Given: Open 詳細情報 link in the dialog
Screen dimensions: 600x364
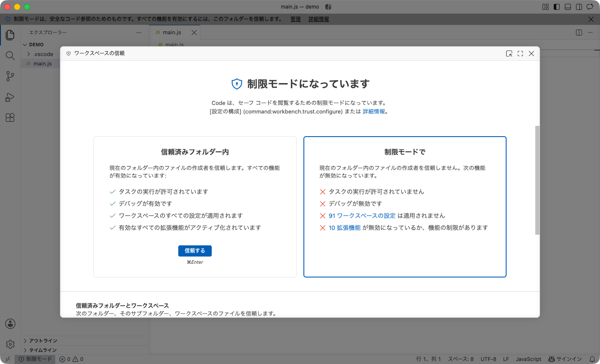Looking at the screenshot, I should [374, 111].
